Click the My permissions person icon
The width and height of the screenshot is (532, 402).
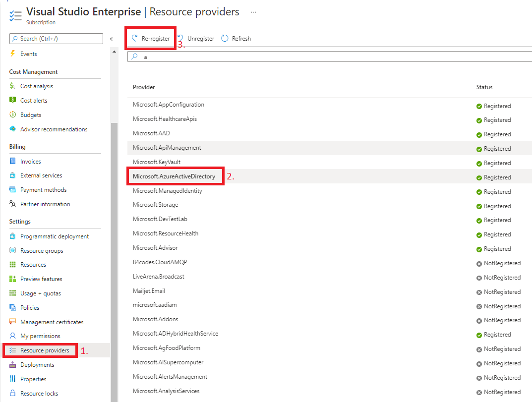click(12, 336)
